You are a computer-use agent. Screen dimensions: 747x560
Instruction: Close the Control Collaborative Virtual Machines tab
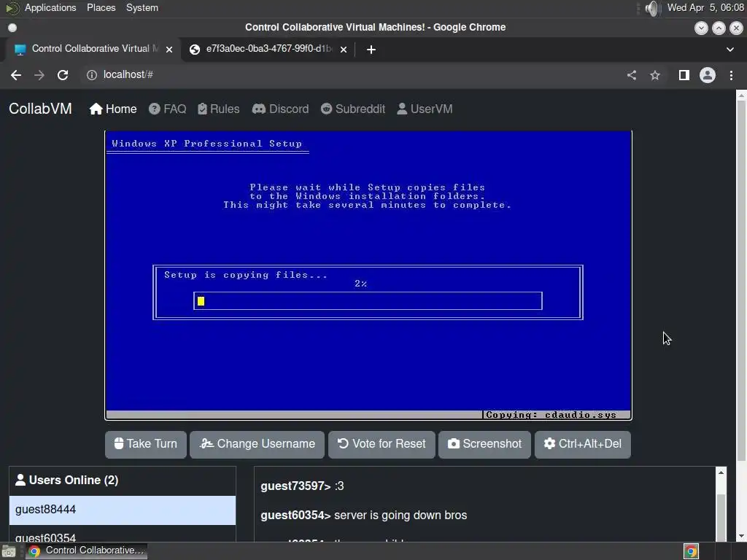169,49
